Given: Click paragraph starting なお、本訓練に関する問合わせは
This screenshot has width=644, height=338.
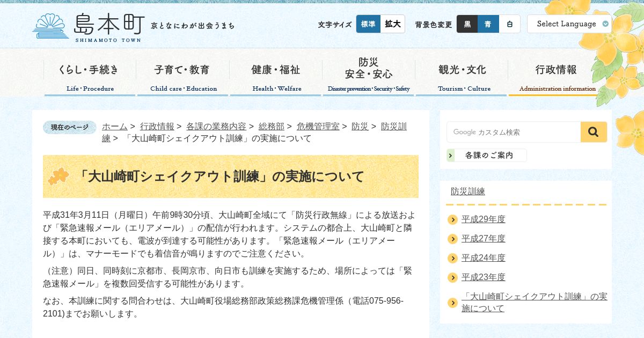Looking at the screenshot, I should pos(223,307).
